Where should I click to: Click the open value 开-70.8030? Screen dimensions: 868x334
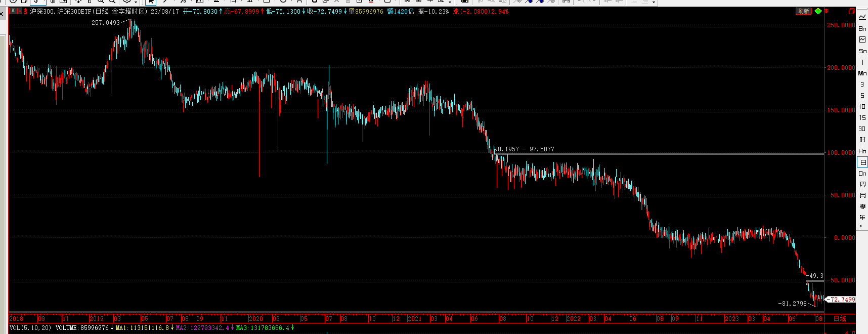coord(200,11)
